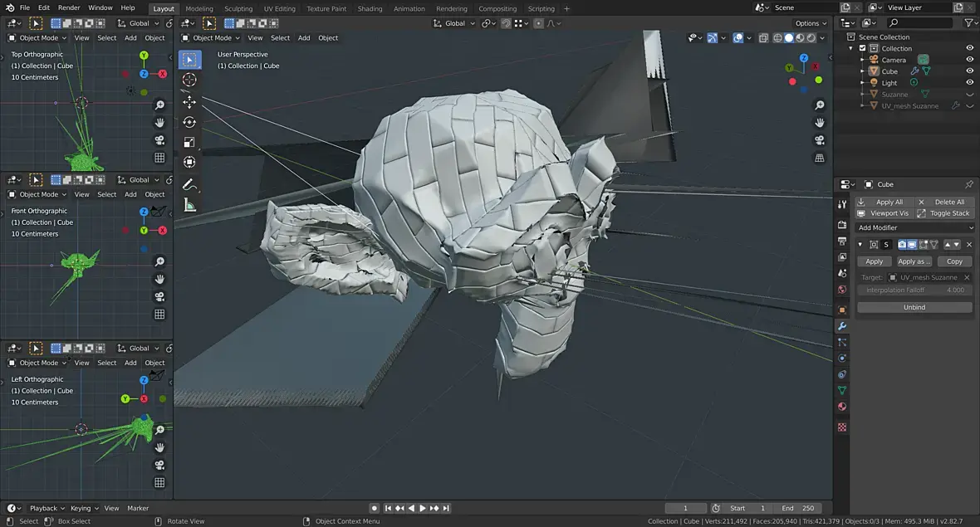Viewport: 980px width, 527px height.
Task: Open the Object Mode dropdown in the main viewport
Action: pyautogui.click(x=211, y=37)
